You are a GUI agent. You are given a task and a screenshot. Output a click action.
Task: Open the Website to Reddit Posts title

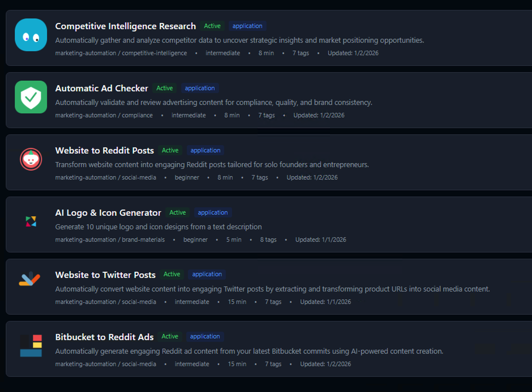coord(104,150)
